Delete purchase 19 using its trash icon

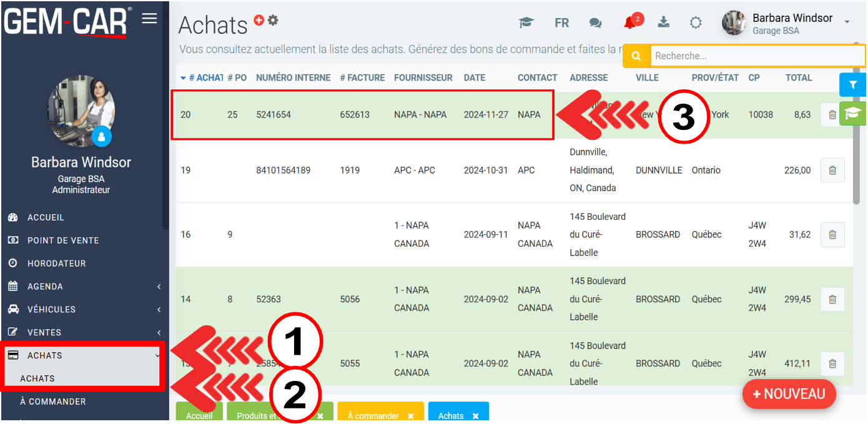832,170
